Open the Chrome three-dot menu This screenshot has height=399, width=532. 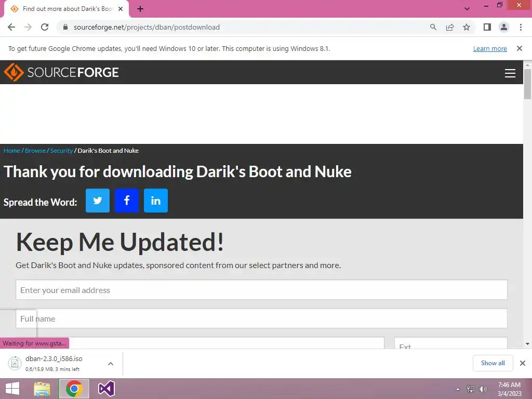click(x=521, y=27)
